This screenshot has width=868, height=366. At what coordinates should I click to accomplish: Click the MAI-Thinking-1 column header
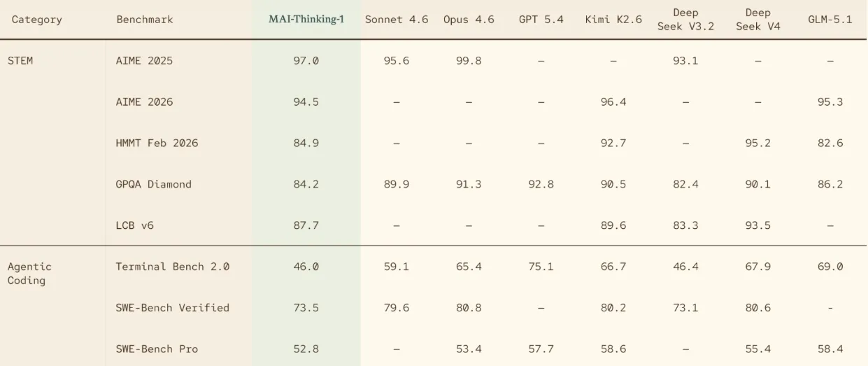tap(306, 19)
